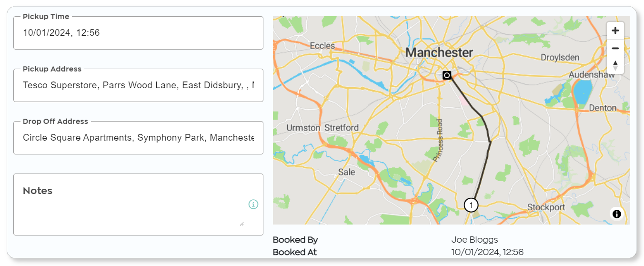
Task: Focus the Pickup Time field
Action: click(x=138, y=33)
